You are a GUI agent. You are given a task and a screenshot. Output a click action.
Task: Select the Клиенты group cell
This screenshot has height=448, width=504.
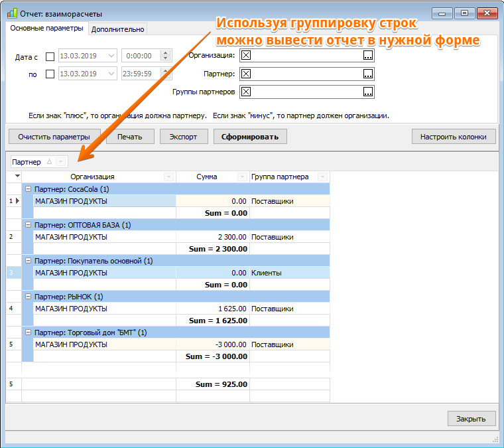[x=290, y=273]
